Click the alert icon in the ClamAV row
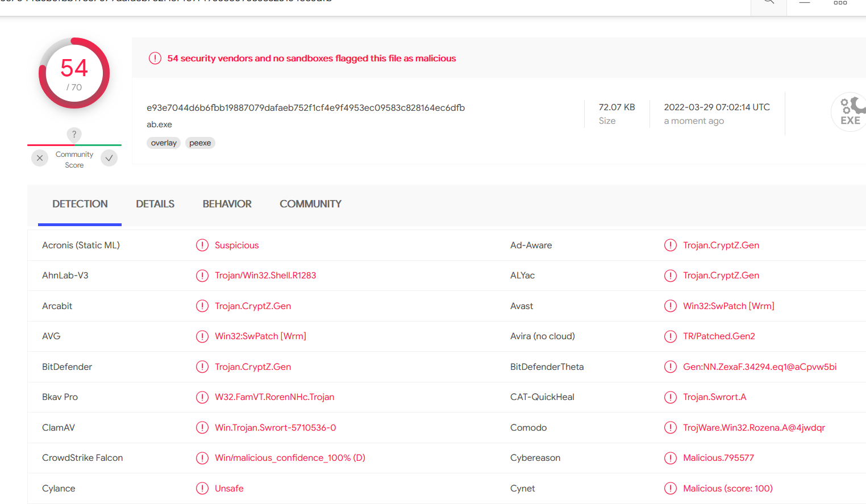866x504 pixels. (x=202, y=427)
